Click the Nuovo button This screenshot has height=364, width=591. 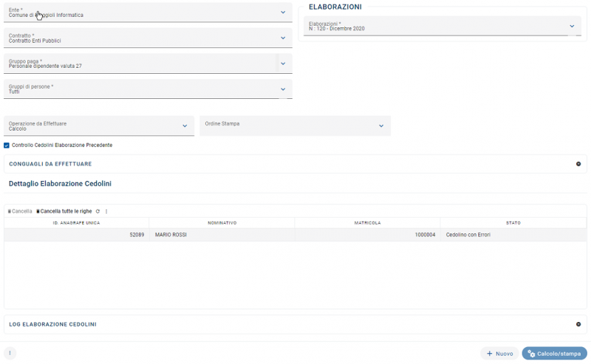pyautogui.click(x=499, y=354)
